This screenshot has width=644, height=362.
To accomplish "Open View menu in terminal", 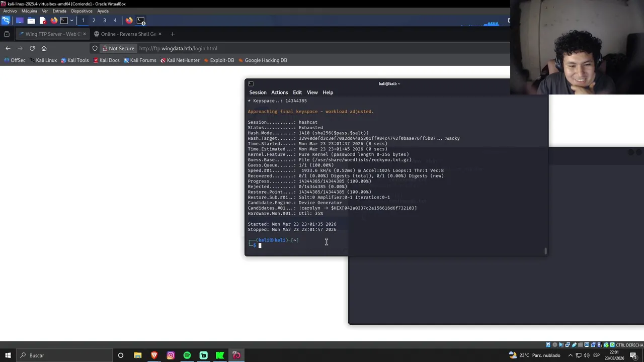I will pos(312,93).
